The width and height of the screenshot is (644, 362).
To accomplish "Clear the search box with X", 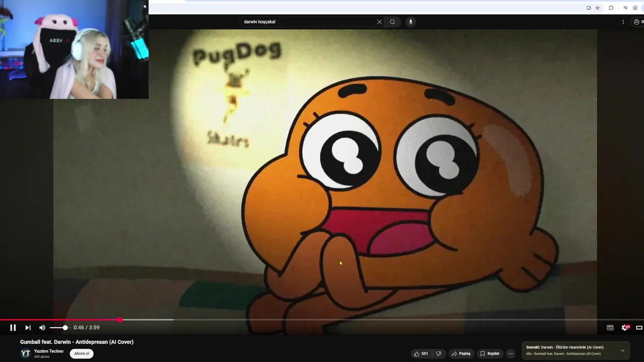I will click(x=379, y=22).
